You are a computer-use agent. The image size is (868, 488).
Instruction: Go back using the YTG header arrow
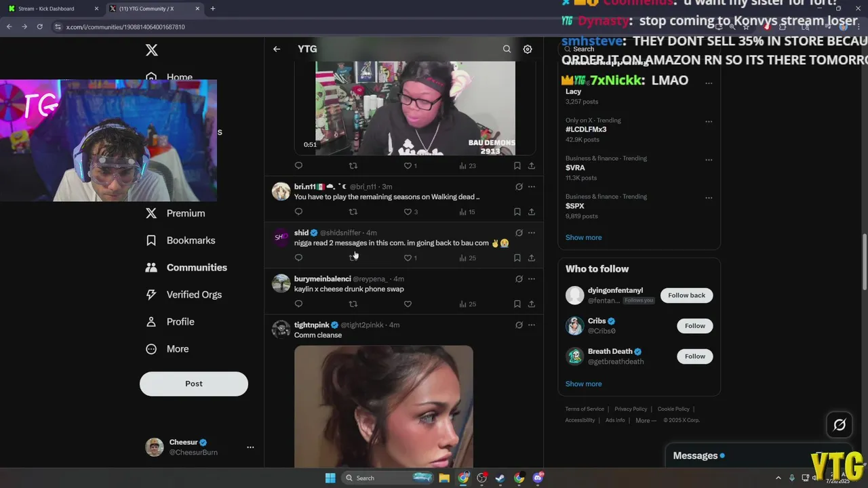pos(277,49)
